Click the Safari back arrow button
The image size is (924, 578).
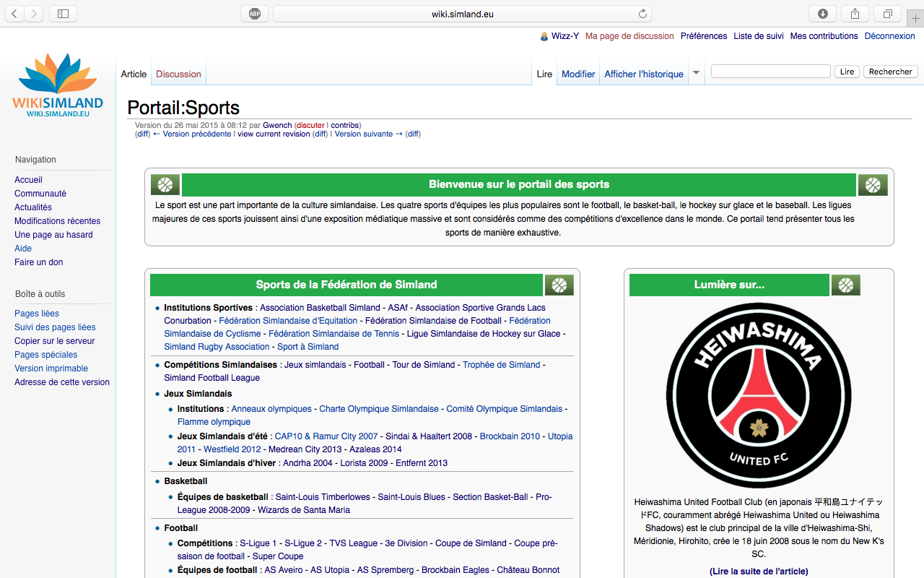coord(14,14)
